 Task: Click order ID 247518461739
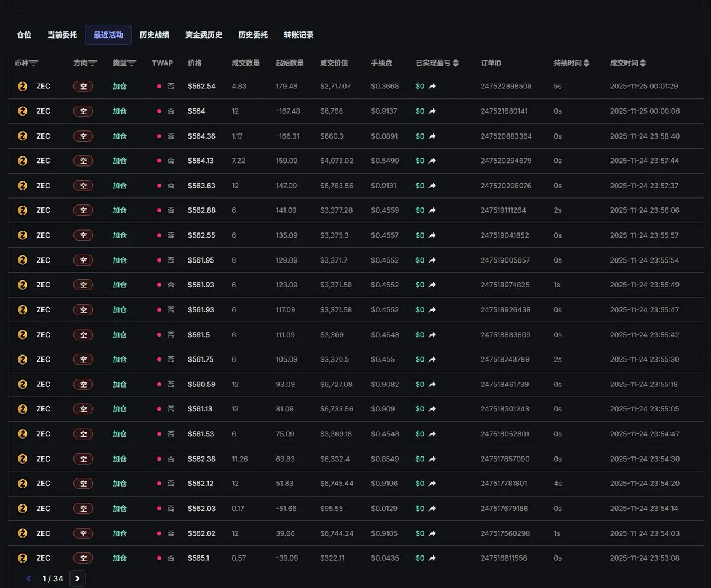pyautogui.click(x=505, y=384)
